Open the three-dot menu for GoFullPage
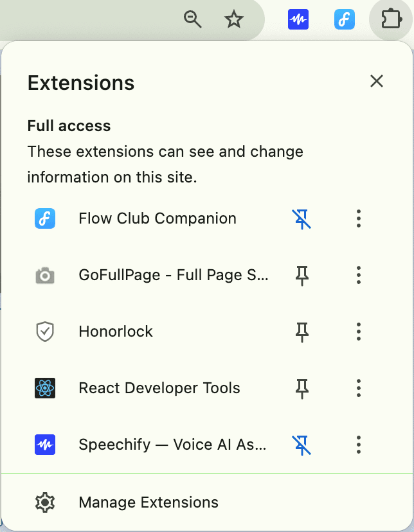The image size is (414, 532). tap(358, 275)
